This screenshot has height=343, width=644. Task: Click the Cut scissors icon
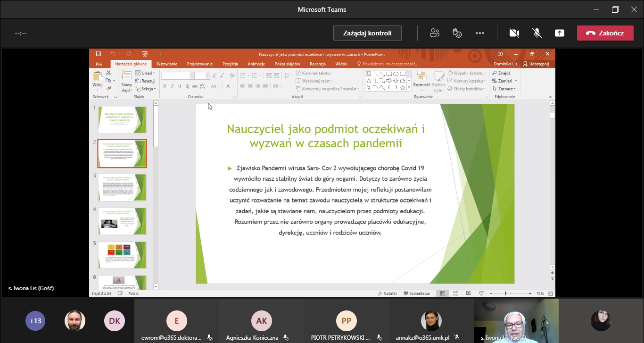point(108,73)
